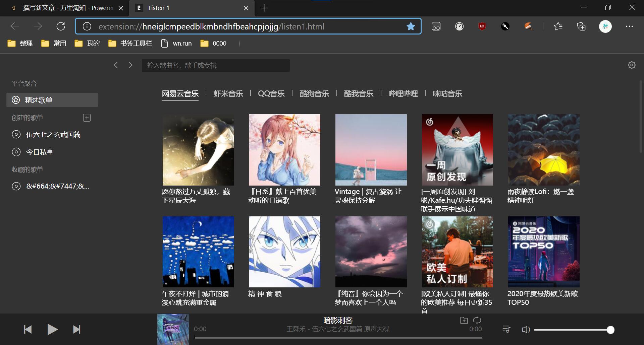The height and width of the screenshot is (345, 644).
Task: Open the browser favorites list icon
Action: (x=558, y=26)
